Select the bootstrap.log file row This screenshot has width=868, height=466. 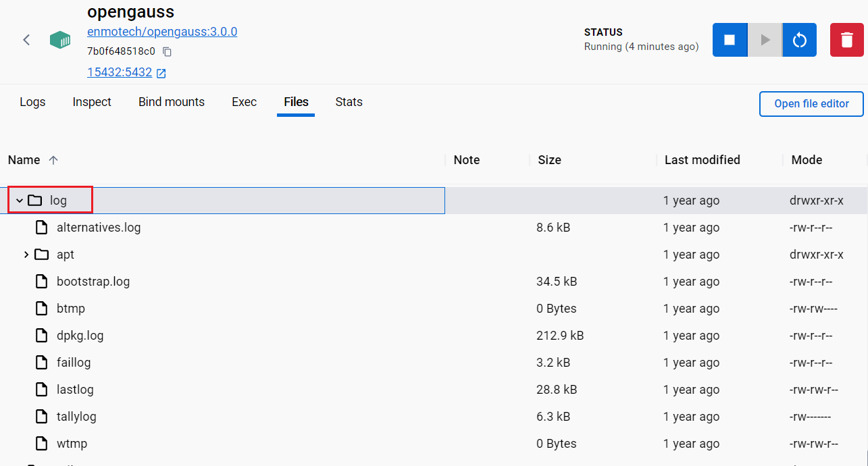click(93, 282)
